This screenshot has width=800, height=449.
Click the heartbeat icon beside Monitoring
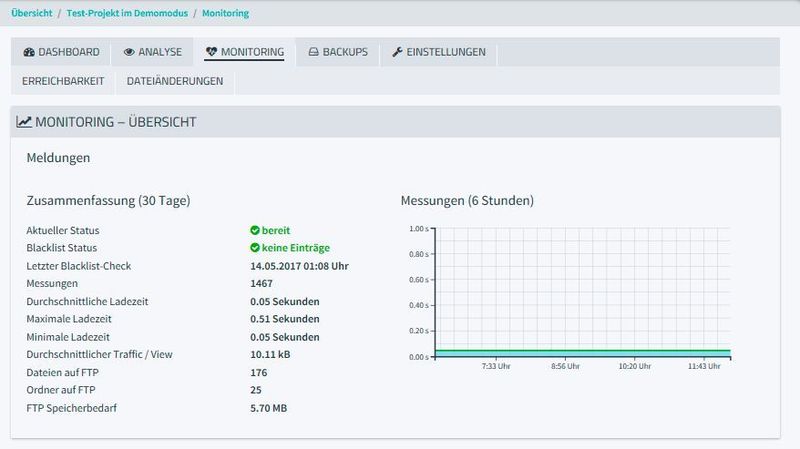point(211,52)
